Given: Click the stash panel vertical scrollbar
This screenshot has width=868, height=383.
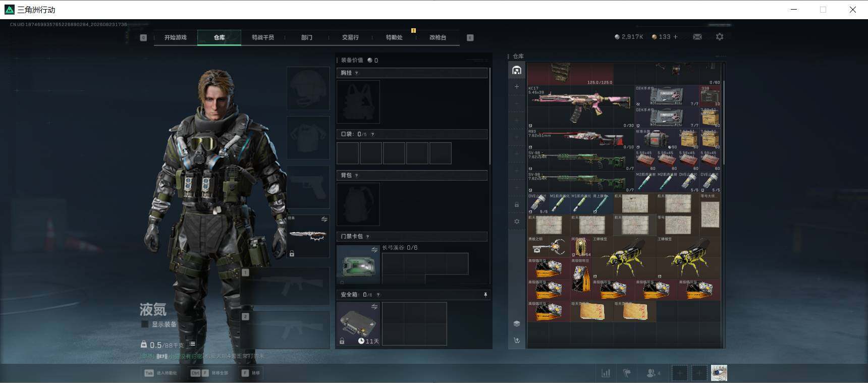Looking at the screenshot, I should [x=724, y=123].
